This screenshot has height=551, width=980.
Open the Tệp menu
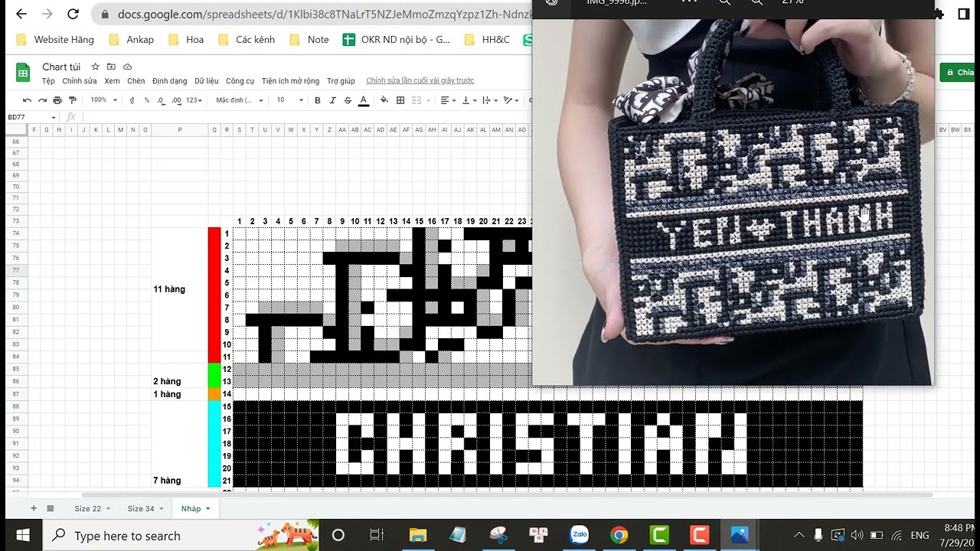click(x=48, y=81)
